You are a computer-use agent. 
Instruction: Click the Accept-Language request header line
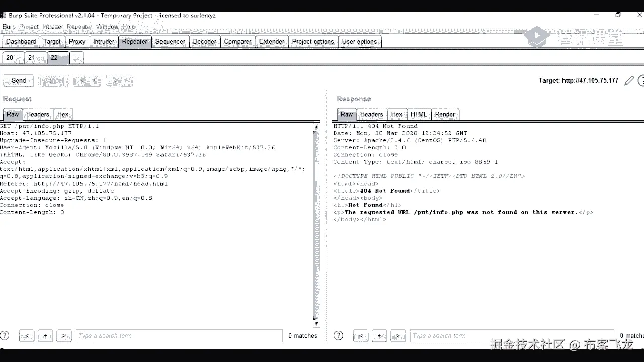pyautogui.click(x=76, y=198)
